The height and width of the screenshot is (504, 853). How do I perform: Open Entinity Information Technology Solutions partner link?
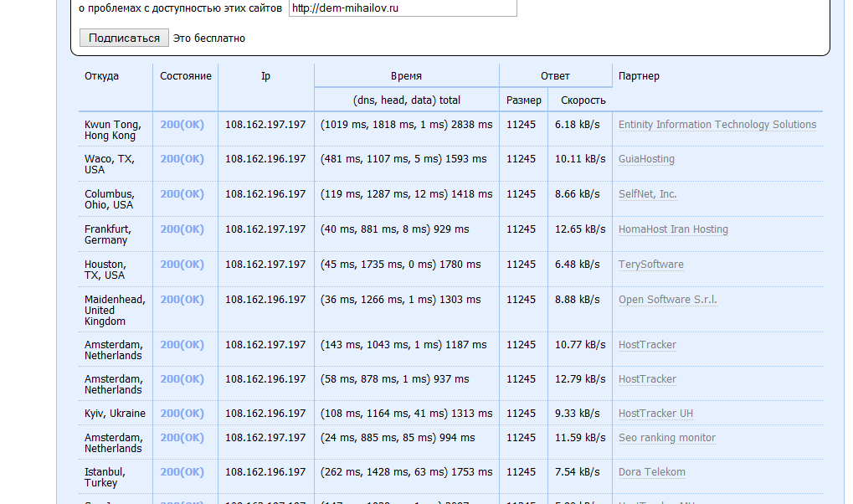pos(717,125)
